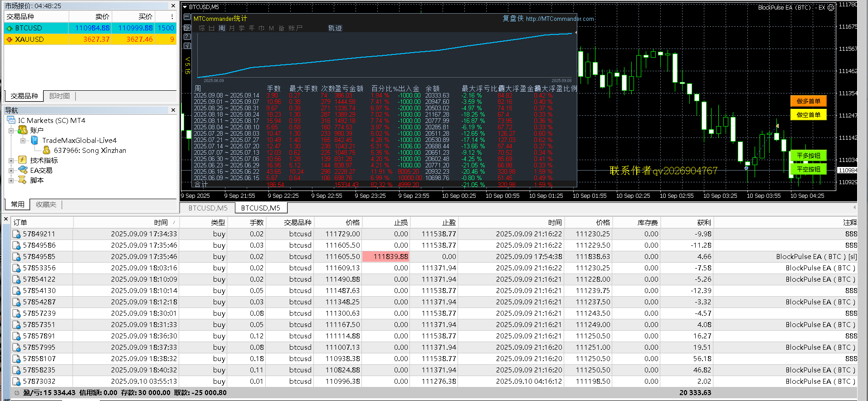
Task: Switch to the 即时图 tab
Action: point(59,96)
